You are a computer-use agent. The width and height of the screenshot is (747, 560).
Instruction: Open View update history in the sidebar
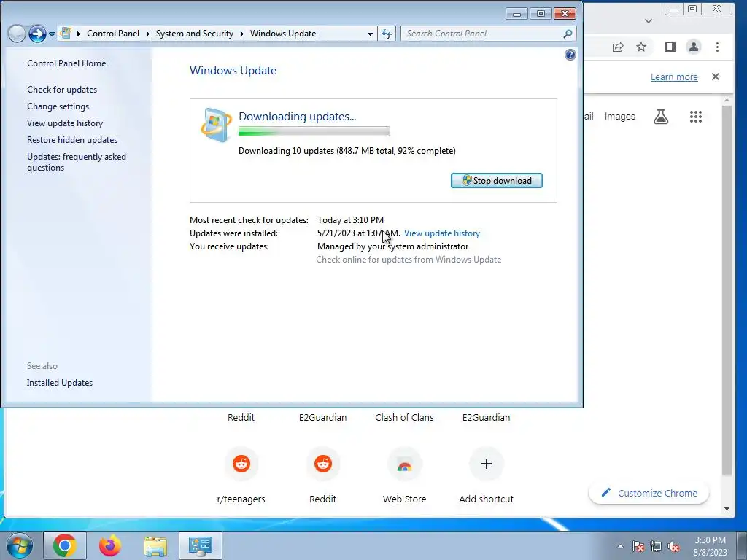(x=65, y=122)
